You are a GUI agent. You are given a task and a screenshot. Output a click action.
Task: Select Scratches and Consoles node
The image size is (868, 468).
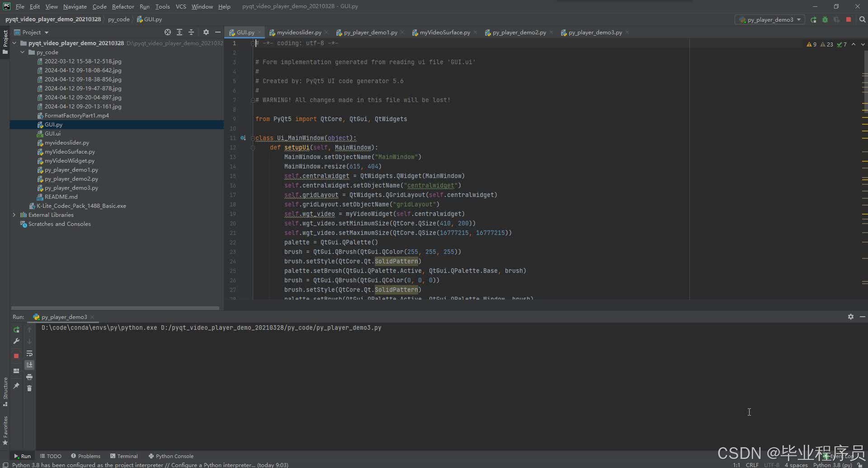coord(59,224)
